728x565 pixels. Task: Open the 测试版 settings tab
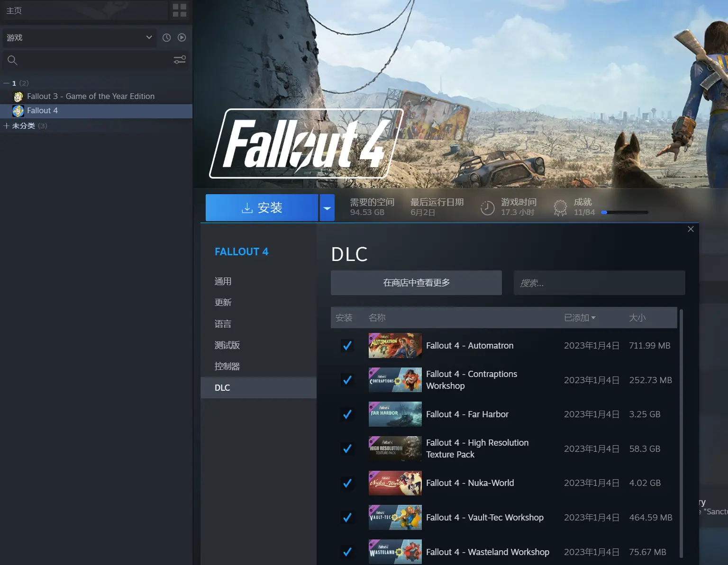tap(258, 345)
